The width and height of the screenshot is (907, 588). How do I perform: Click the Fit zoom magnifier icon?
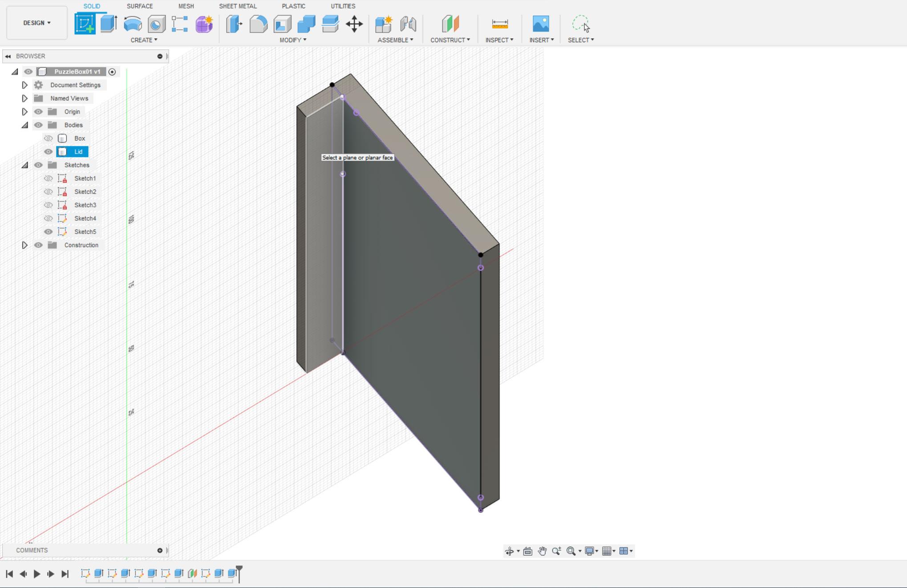click(x=571, y=551)
